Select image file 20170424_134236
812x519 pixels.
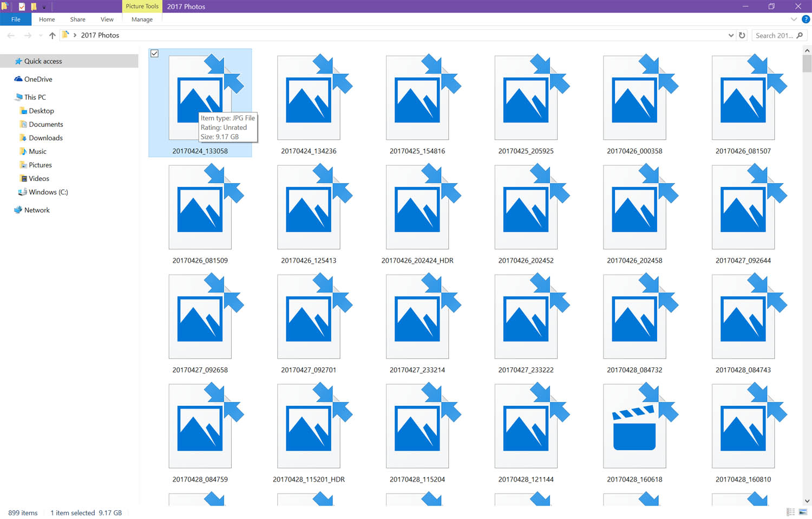coord(309,103)
